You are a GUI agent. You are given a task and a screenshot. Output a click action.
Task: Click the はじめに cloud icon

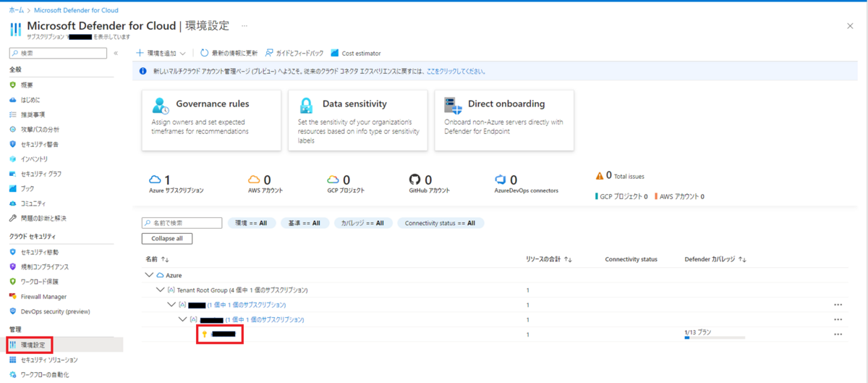point(13,99)
